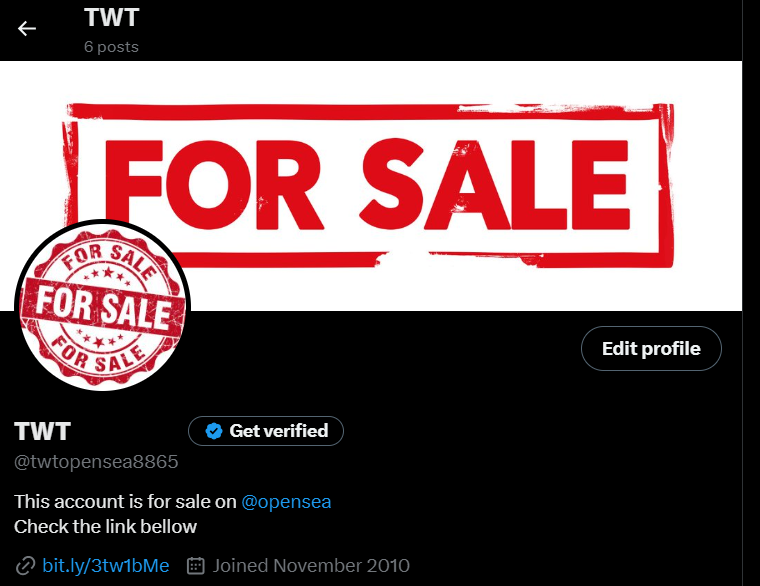Click the 6 posts count label
Screen dimensions: 760x586
pyautogui.click(x=111, y=47)
